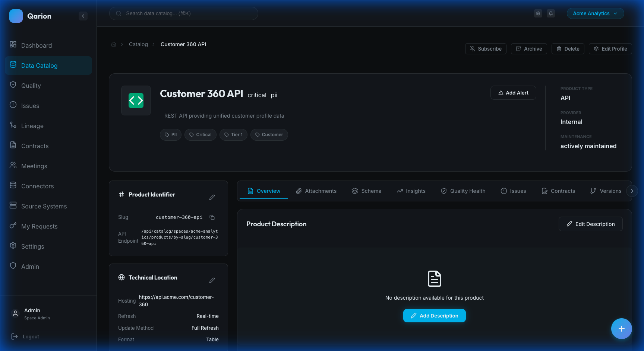Screen dimensions: 644x351
Task: Collapse the sidebar
Action: [83, 16]
